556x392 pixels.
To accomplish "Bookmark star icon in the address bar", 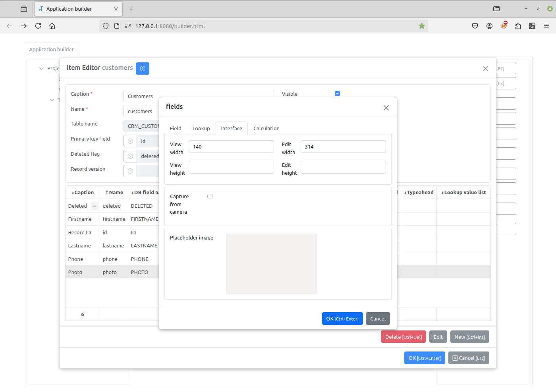I will (x=421, y=26).
